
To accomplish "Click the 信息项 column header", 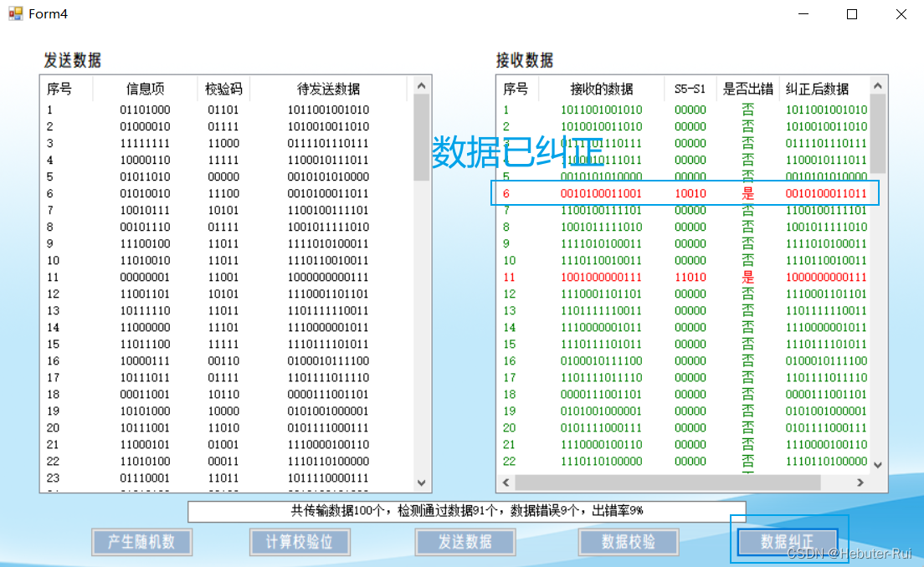I will click(x=145, y=89).
